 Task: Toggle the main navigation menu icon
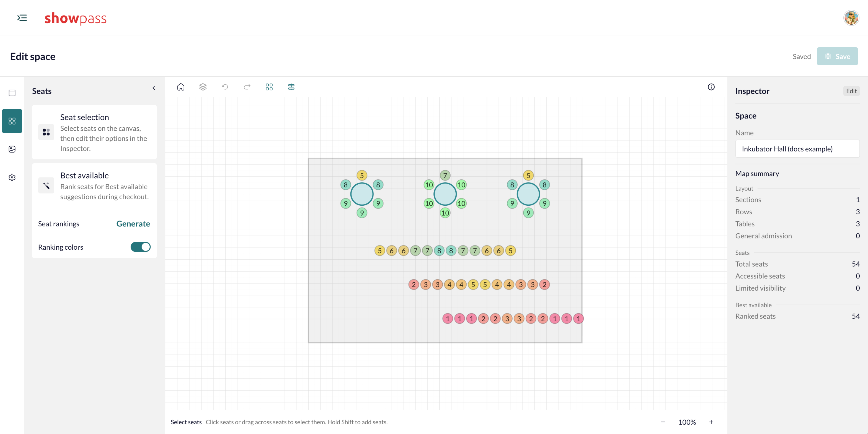tap(22, 18)
